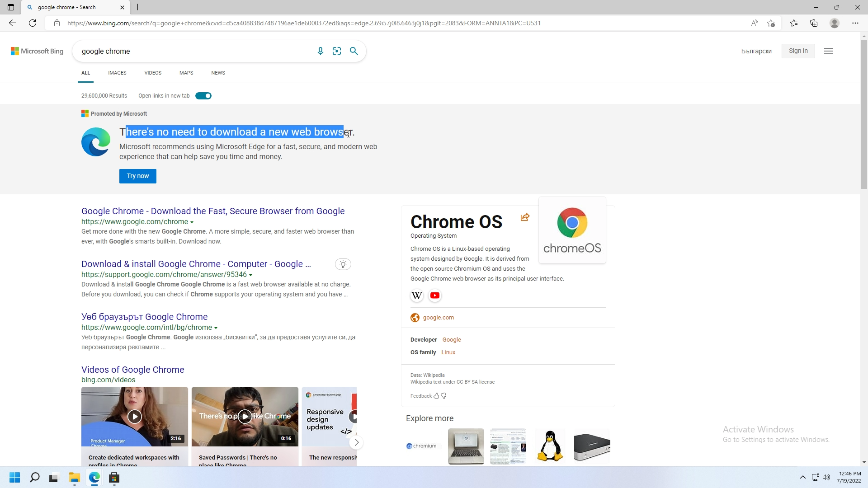This screenshot has width=868, height=488.
Task: Open taskbar clock showing 12:46 PM
Action: click(849, 477)
